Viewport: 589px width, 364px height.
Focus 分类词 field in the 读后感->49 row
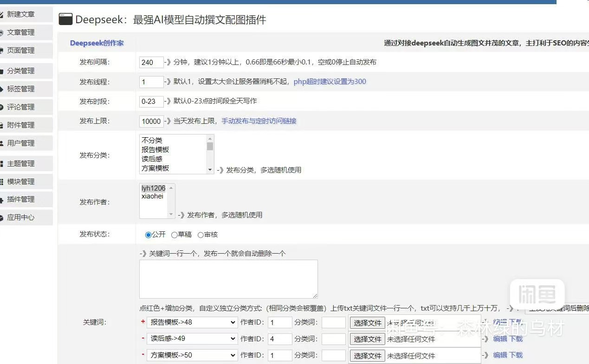point(334,339)
